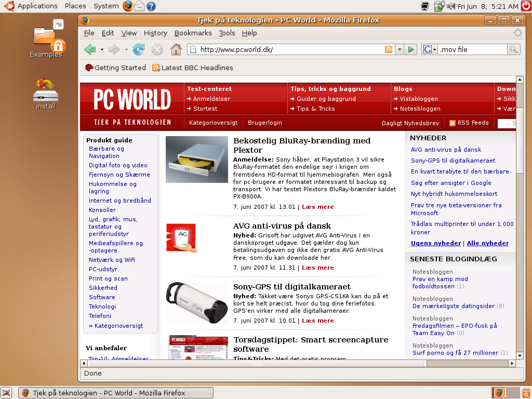Open the History menu
Screen dimensions: 532x399
(155, 33)
